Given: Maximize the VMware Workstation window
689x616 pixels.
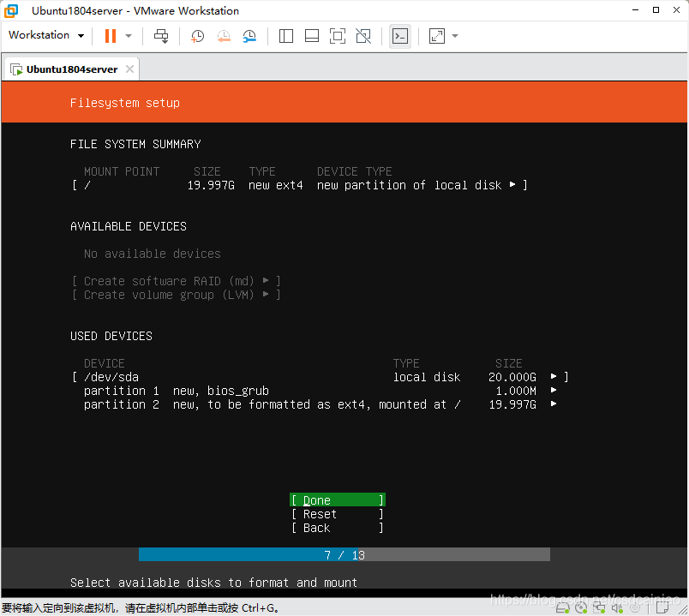Looking at the screenshot, I should (656, 10).
